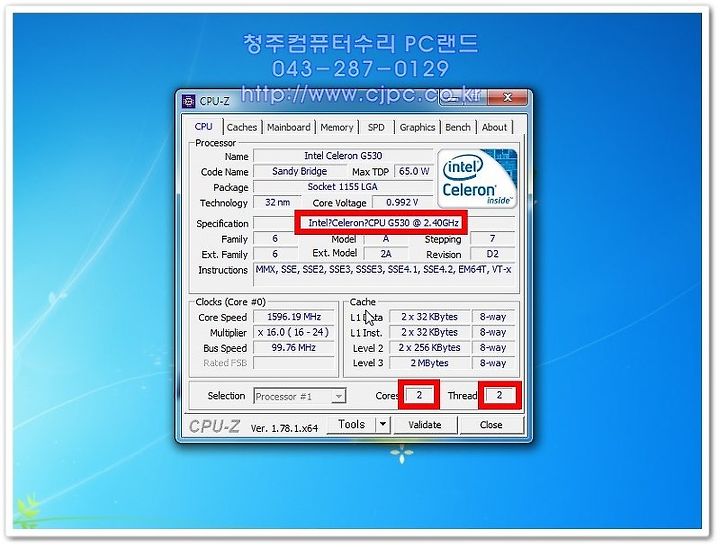Close the CPU-Z window with X

(507, 97)
